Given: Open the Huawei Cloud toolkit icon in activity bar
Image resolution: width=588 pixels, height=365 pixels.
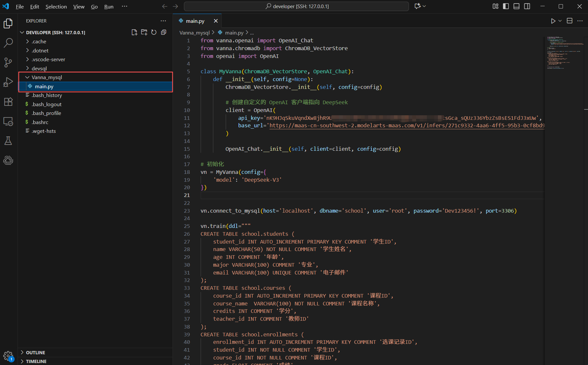Looking at the screenshot, I should (x=8, y=160).
